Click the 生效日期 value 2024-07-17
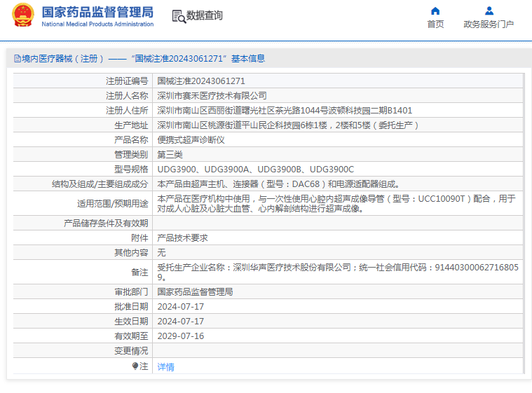This screenshot has height=393, width=532. coord(181,321)
